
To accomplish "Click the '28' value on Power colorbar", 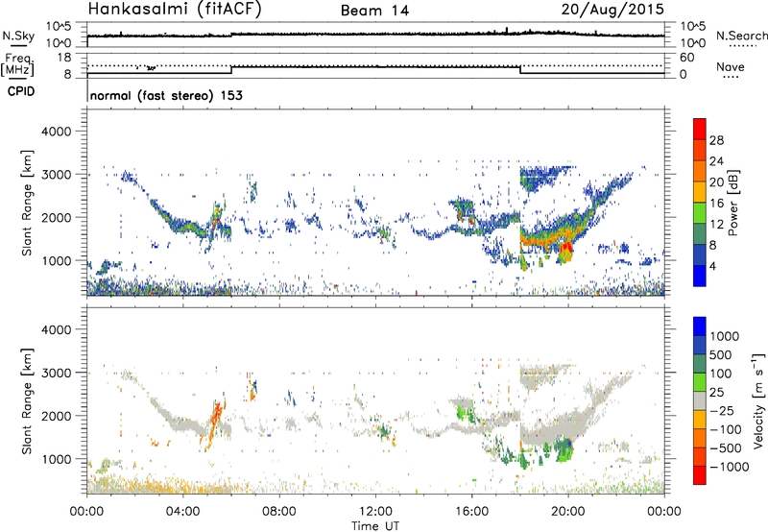I will click(x=716, y=140).
